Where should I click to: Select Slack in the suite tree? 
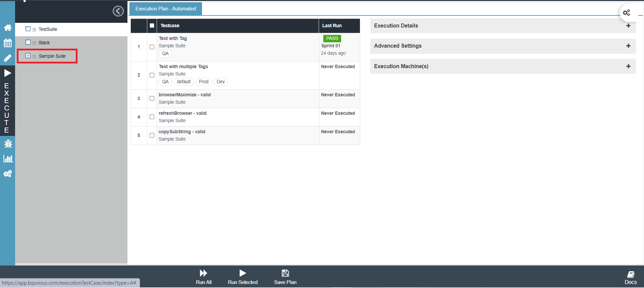(x=44, y=43)
